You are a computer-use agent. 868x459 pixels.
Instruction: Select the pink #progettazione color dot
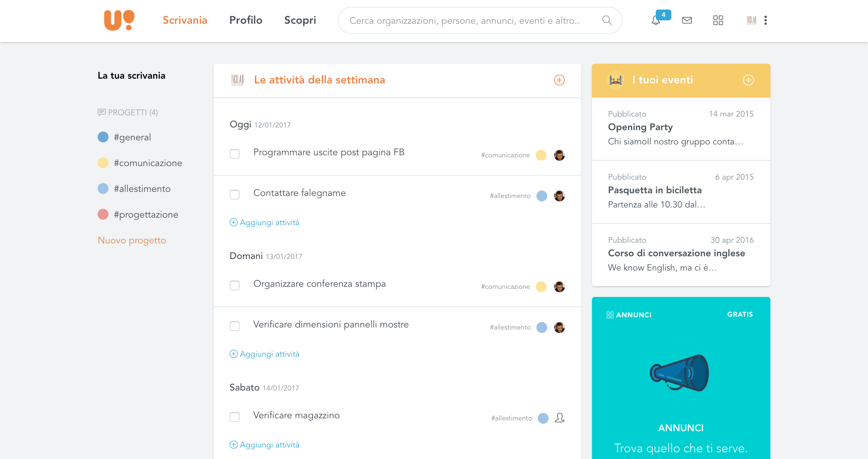coord(103,214)
